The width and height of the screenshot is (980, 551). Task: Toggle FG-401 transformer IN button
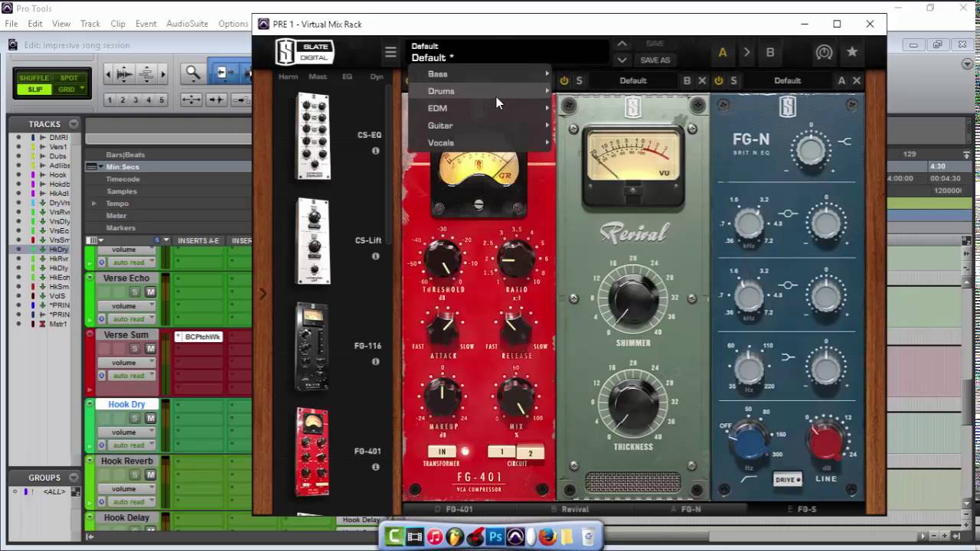coord(441,452)
